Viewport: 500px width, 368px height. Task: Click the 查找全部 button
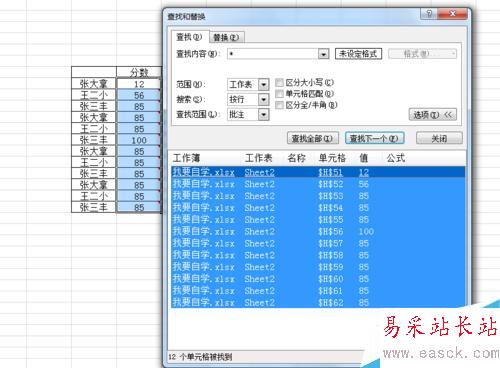[313, 138]
